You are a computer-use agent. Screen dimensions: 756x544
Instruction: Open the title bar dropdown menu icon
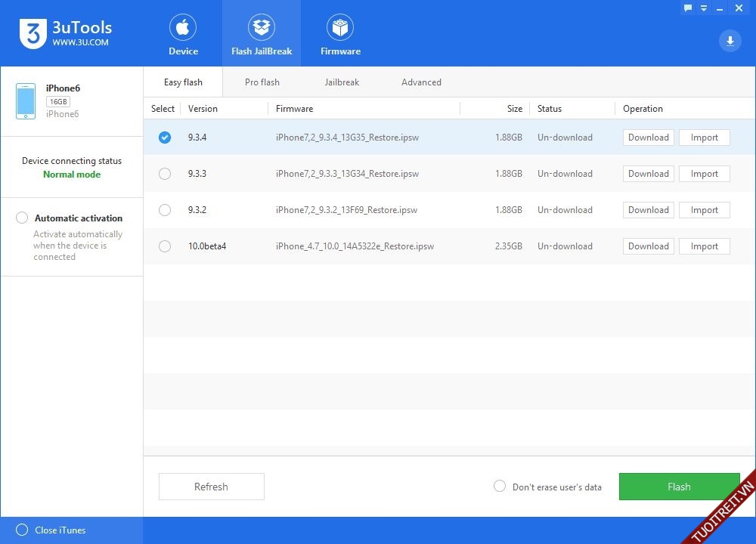[704, 8]
